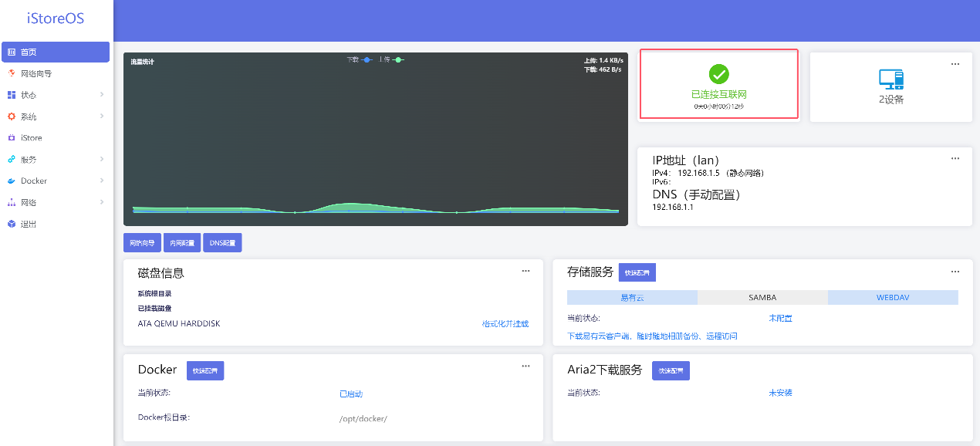The width and height of the screenshot is (980, 446).
Task: Click the 2设备 computer devices icon
Action: coord(891,79)
